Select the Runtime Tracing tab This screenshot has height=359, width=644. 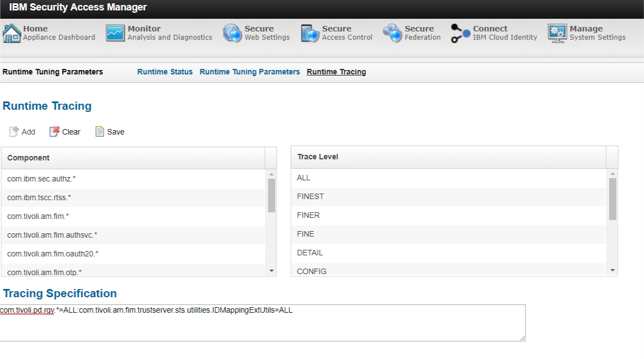(x=336, y=72)
